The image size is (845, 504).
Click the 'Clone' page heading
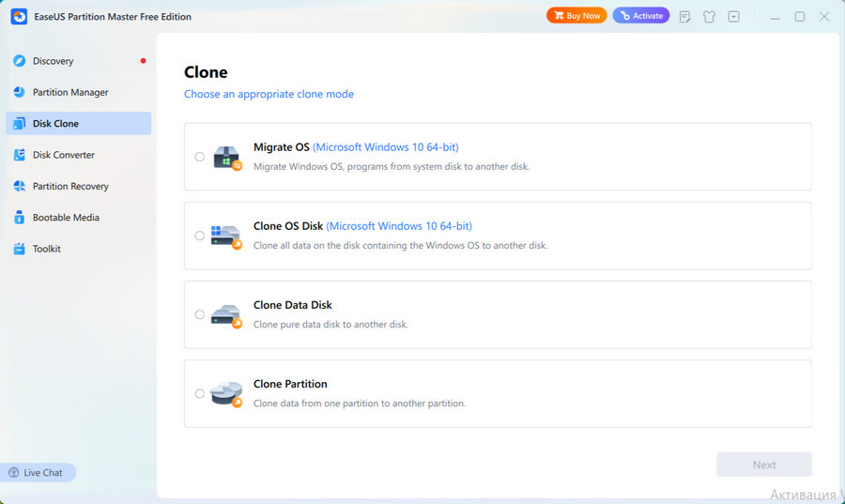click(206, 72)
